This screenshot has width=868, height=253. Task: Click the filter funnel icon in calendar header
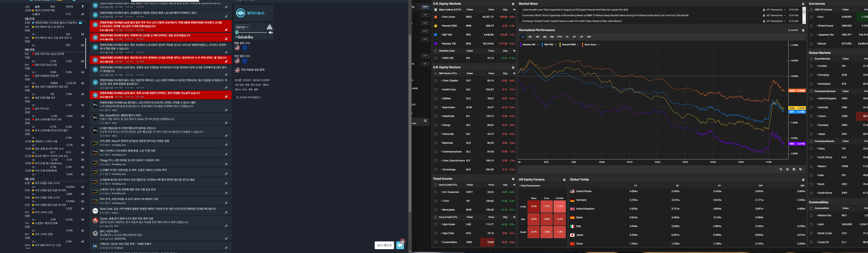point(83,7)
